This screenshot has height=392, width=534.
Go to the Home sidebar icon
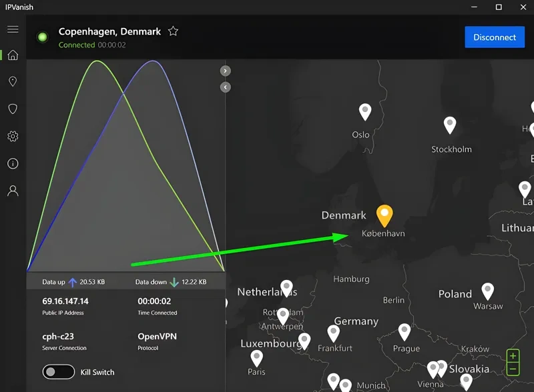12,55
